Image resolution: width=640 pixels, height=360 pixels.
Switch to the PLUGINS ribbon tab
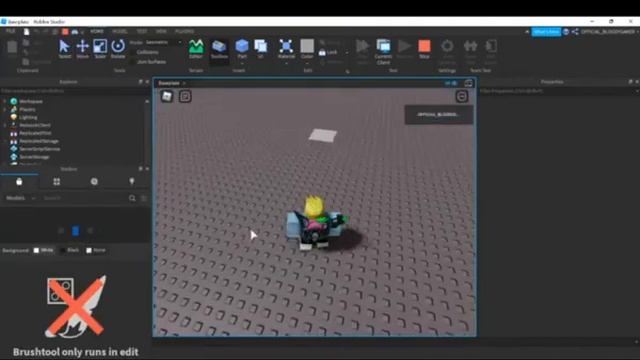[x=184, y=31]
